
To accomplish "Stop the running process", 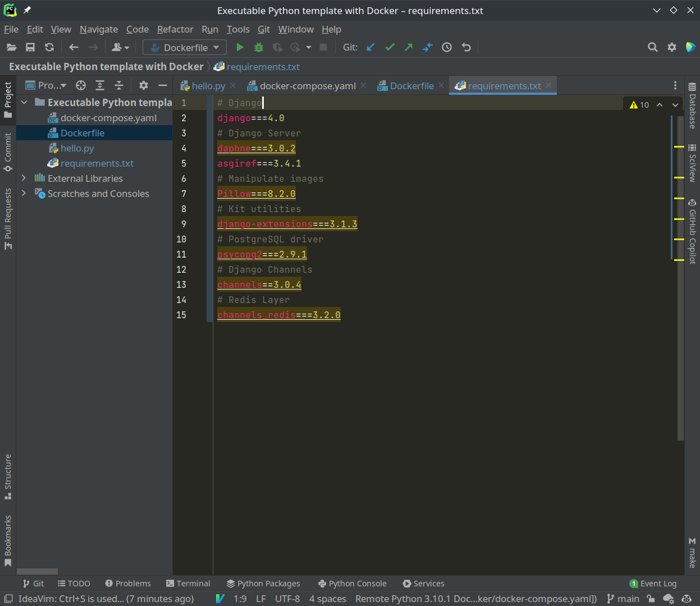I will point(323,48).
